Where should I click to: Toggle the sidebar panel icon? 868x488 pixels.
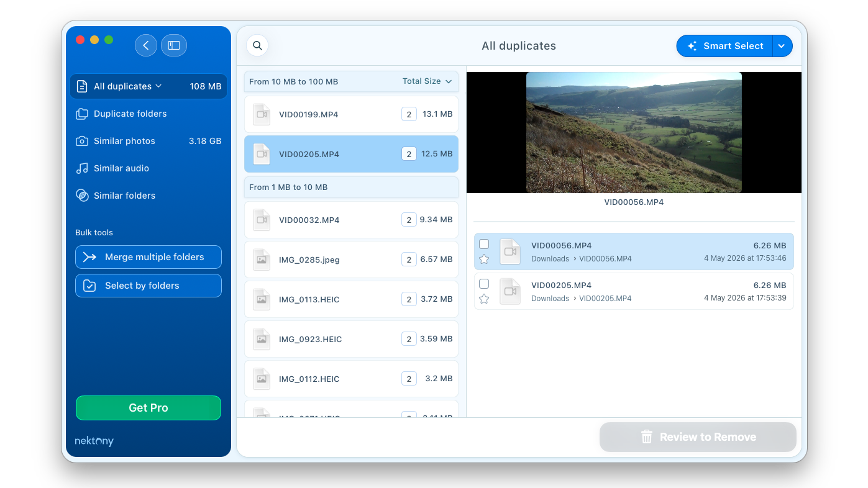174,45
